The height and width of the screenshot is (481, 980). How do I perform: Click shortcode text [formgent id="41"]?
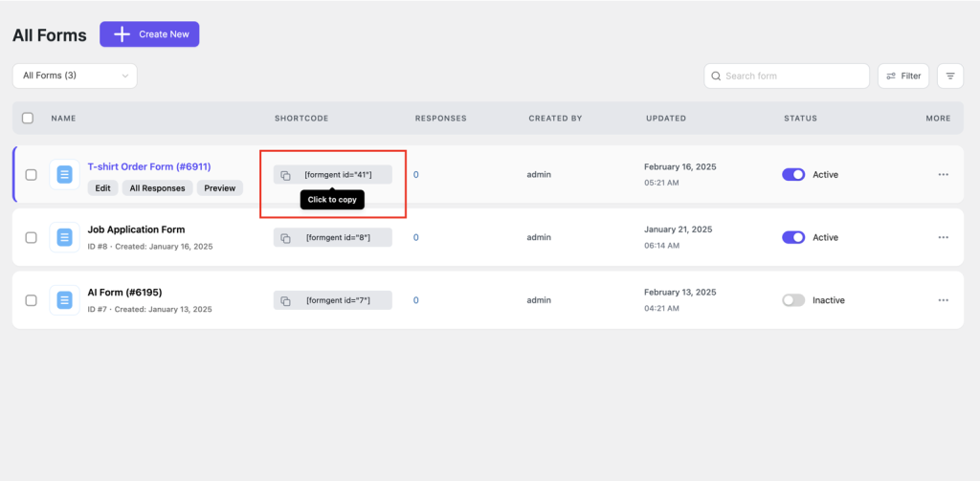(338, 175)
